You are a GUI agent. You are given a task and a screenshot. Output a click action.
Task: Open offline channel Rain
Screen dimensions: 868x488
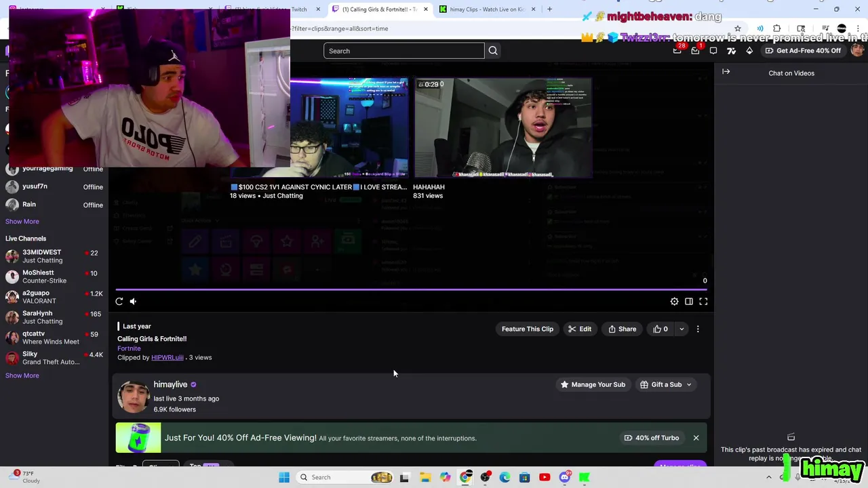point(54,205)
